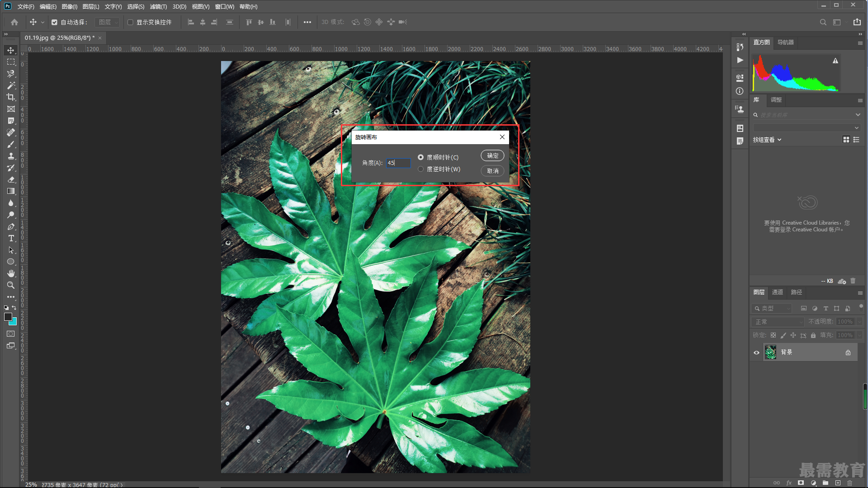Select the Rectangular Marquee tool
The image size is (868, 488).
pyautogui.click(x=11, y=62)
